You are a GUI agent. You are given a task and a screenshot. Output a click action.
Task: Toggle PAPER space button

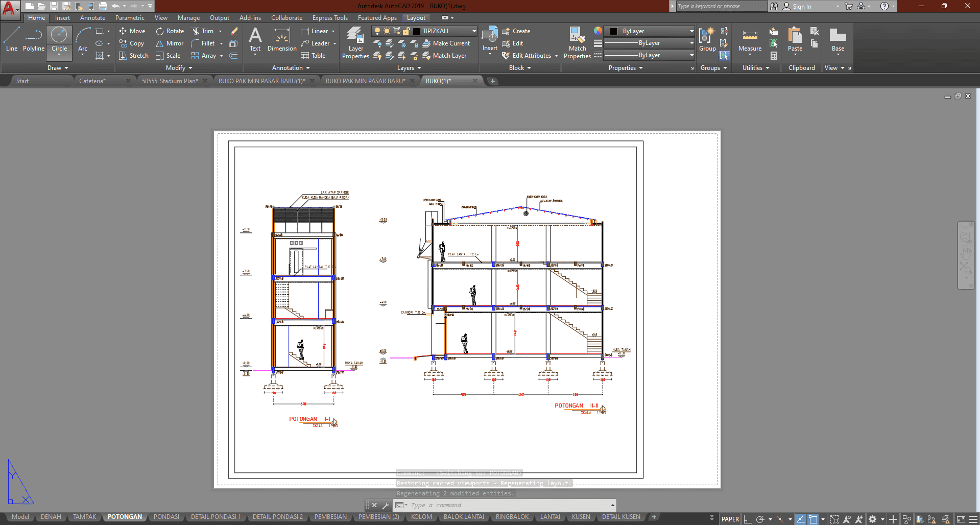(730, 519)
